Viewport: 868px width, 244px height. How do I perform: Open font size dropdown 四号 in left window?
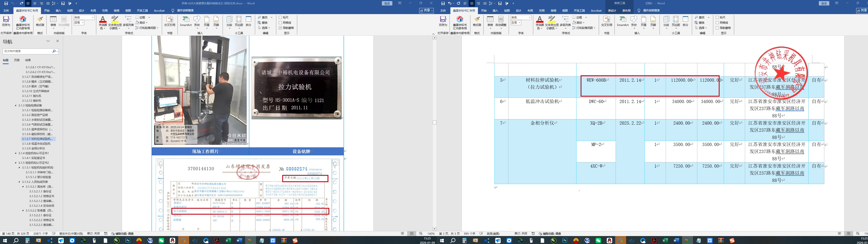[83, 23]
